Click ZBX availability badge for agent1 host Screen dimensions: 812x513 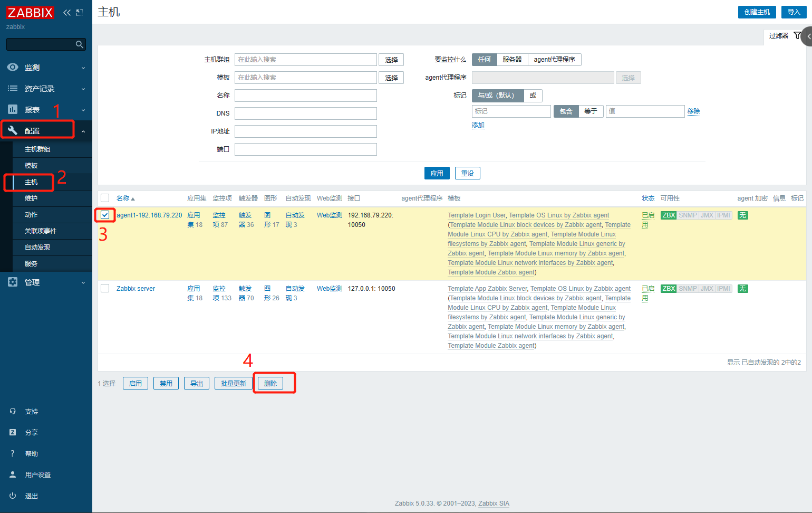[669, 215]
